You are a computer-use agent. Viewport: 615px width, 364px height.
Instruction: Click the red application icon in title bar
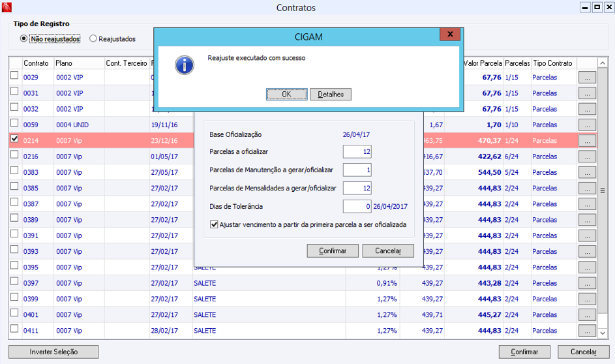tap(7, 7)
